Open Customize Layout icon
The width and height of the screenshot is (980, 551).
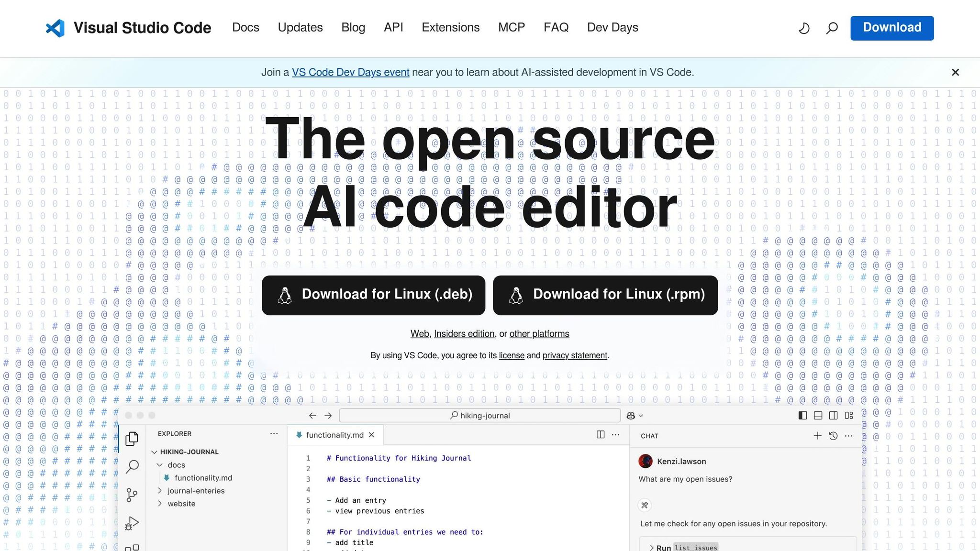pos(849,416)
